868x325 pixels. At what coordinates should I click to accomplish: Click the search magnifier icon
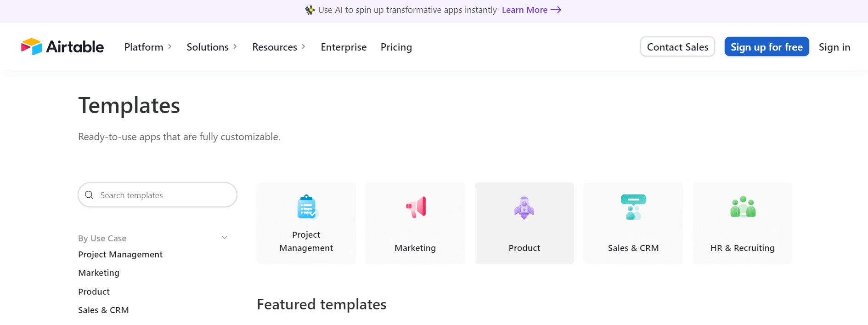[x=89, y=195]
